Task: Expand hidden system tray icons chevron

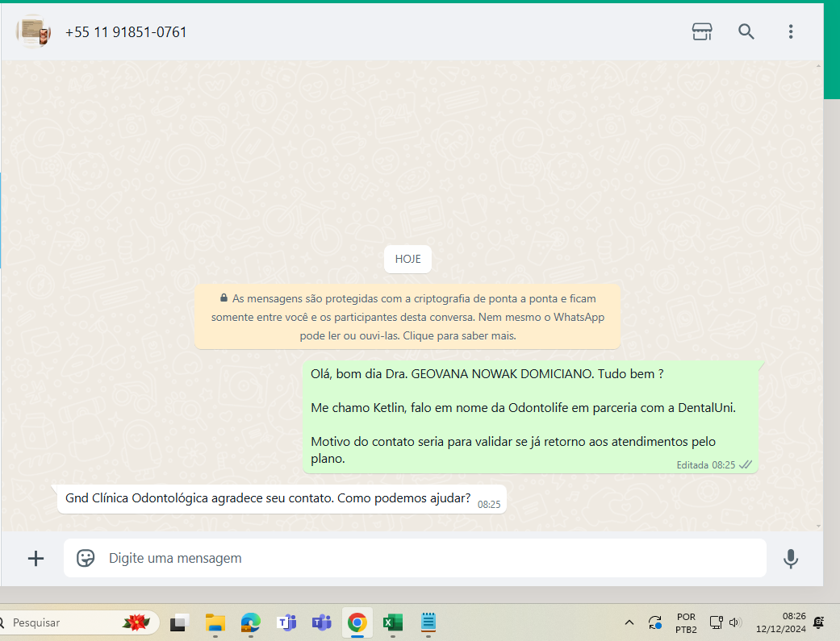Action: 629,622
